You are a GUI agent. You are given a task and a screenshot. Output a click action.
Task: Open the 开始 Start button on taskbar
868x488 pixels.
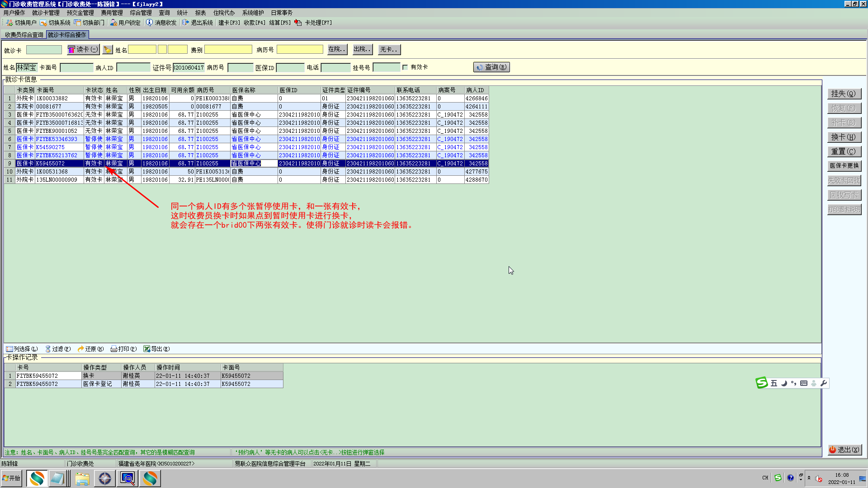[11, 478]
